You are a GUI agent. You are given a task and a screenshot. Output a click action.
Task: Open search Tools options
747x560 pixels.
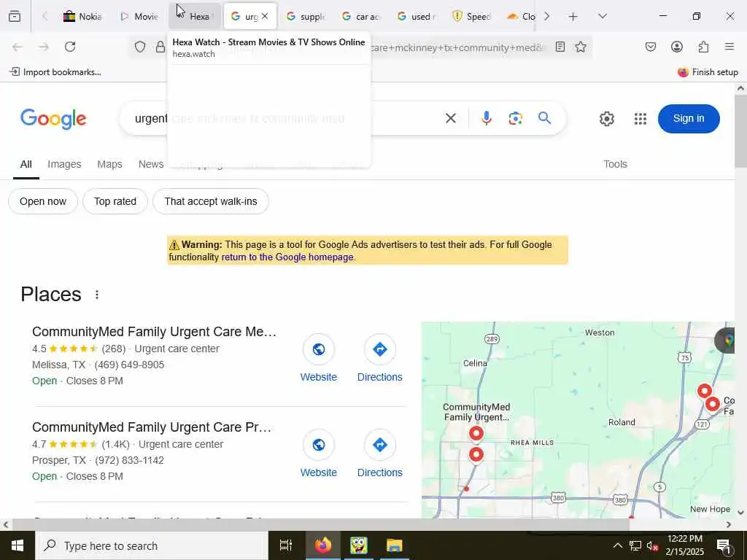click(615, 164)
